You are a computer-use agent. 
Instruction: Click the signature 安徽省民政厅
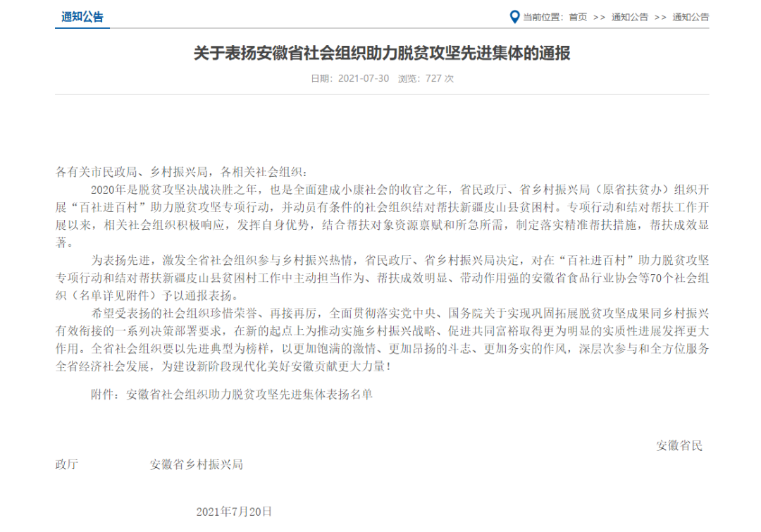(x=679, y=445)
